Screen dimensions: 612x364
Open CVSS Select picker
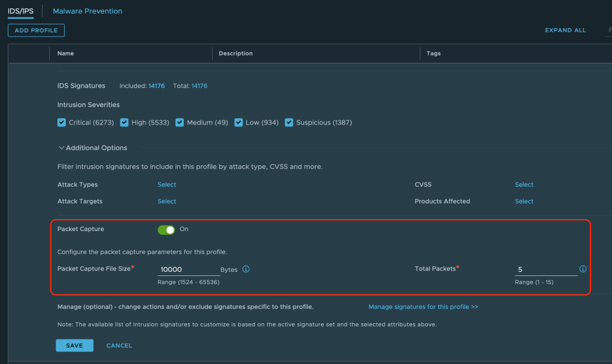(524, 185)
